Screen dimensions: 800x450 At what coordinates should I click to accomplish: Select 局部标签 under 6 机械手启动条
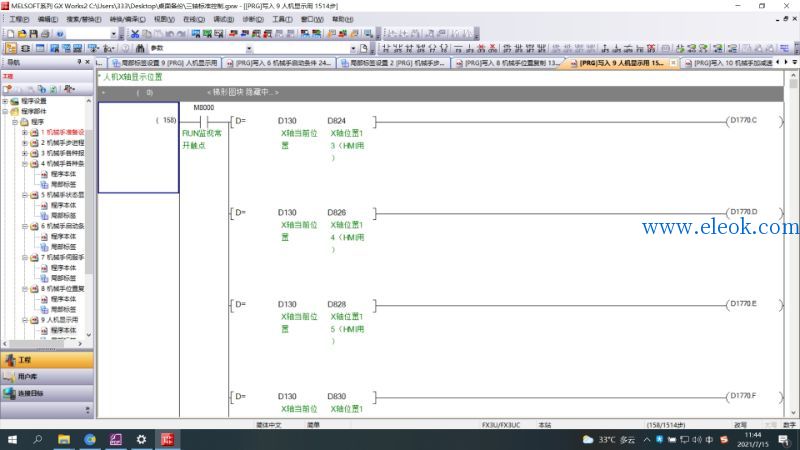coord(63,247)
